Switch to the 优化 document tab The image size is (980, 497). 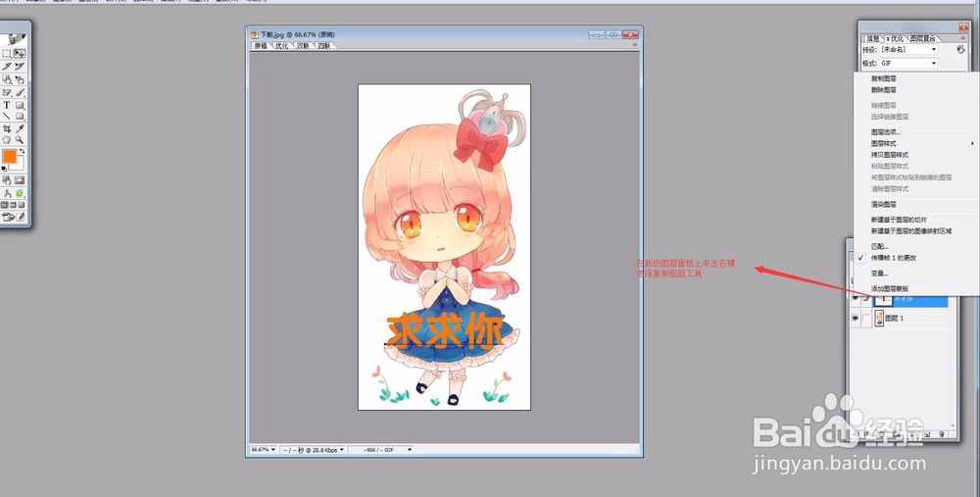click(282, 46)
